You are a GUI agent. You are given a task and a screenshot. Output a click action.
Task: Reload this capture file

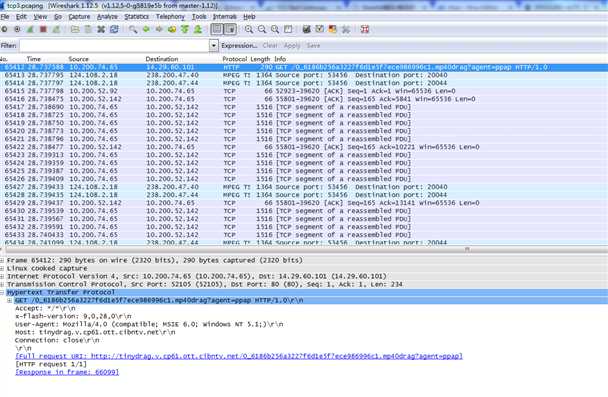tap(114, 29)
